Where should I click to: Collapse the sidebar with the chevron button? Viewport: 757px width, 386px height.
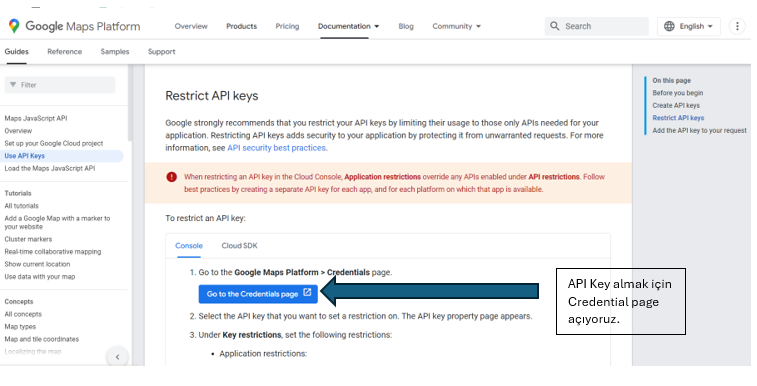point(117,357)
